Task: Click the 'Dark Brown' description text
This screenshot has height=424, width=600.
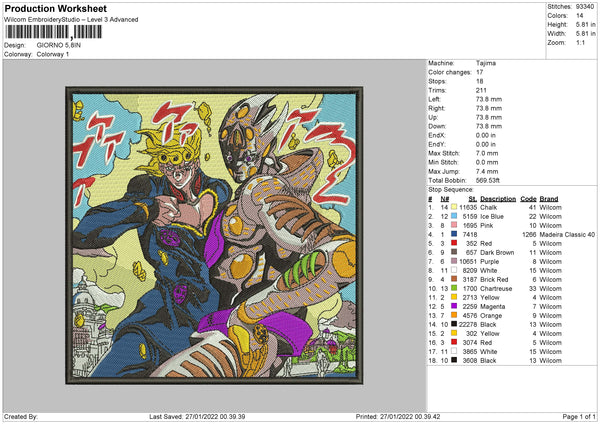Action: tap(497, 252)
